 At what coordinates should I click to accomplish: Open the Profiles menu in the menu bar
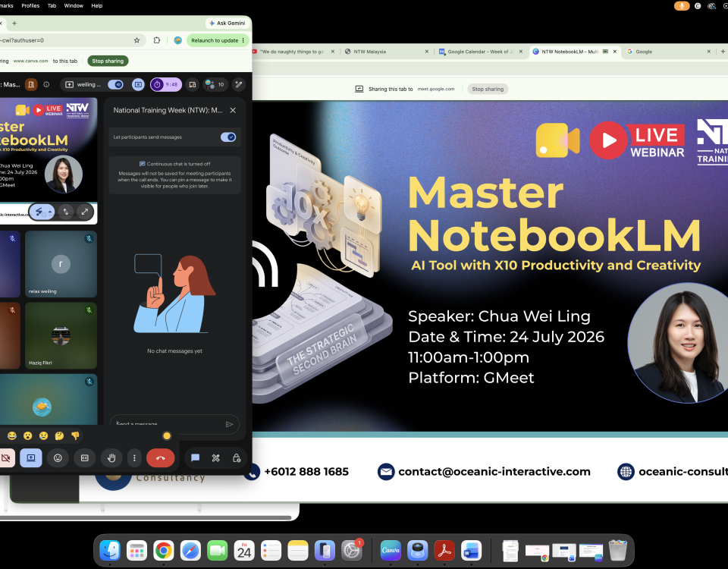point(30,5)
